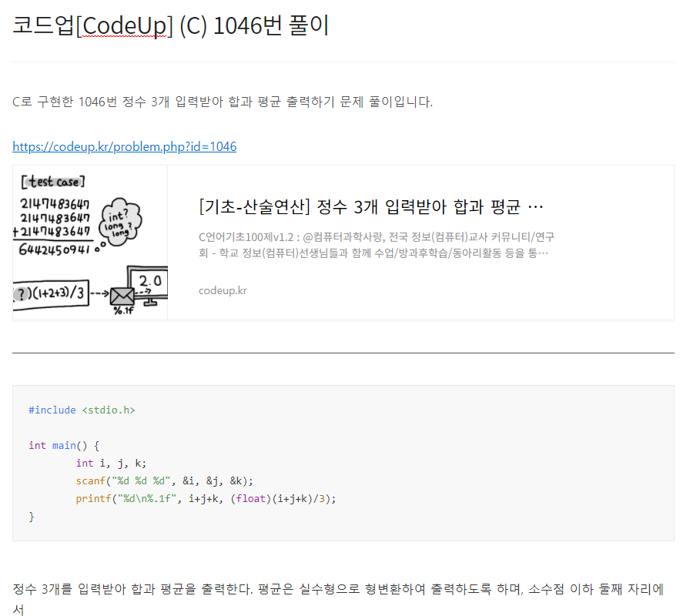This screenshot has height=616, width=690.
Task: Click the code line 'int main() {'
Action: coord(64,446)
